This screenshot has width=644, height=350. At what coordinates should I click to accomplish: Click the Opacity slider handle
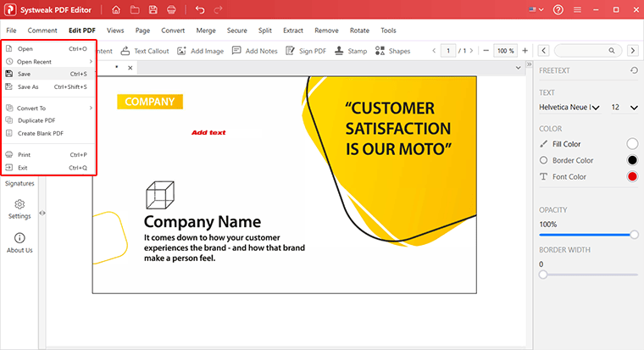pos(634,235)
